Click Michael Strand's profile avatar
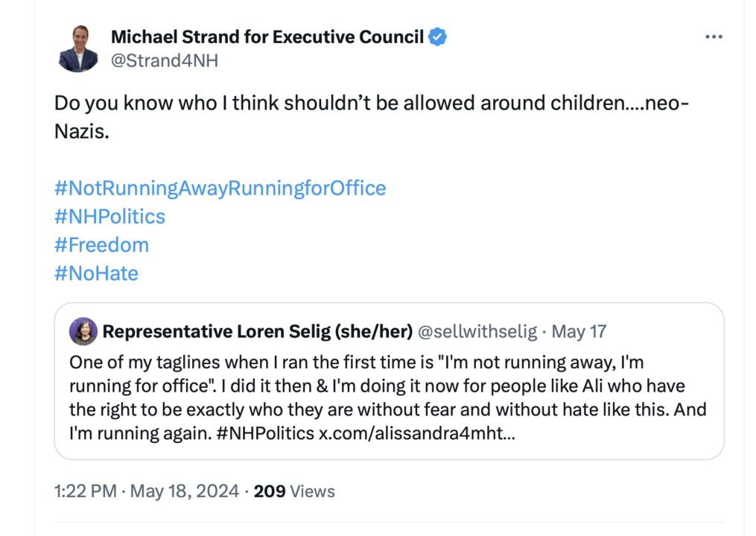 78,48
